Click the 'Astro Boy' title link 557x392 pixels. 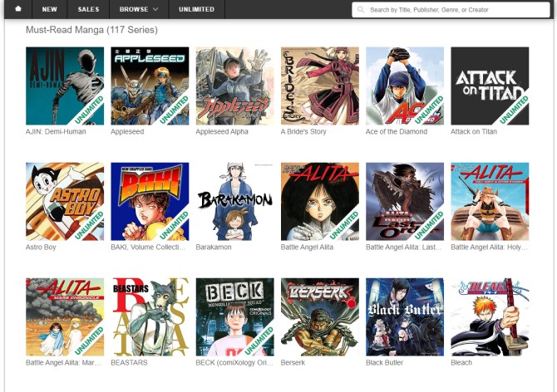pos(41,247)
